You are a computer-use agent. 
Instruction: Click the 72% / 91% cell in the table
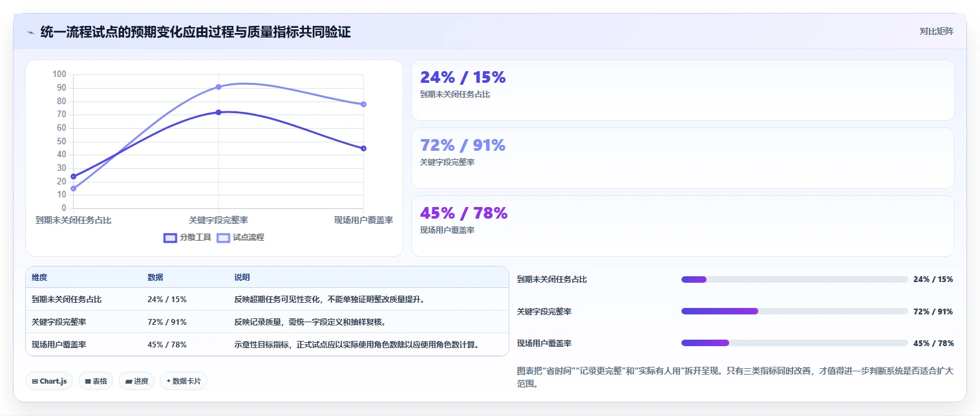(x=167, y=322)
